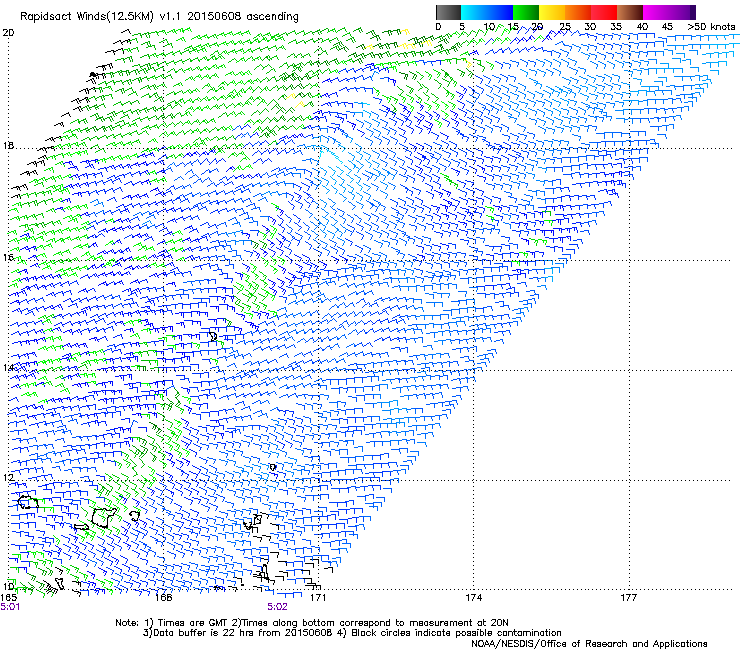The image size is (740, 650).
Task: Click the ">50 knots" legend label
Action: pyautogui.click(x=711, y=27)
